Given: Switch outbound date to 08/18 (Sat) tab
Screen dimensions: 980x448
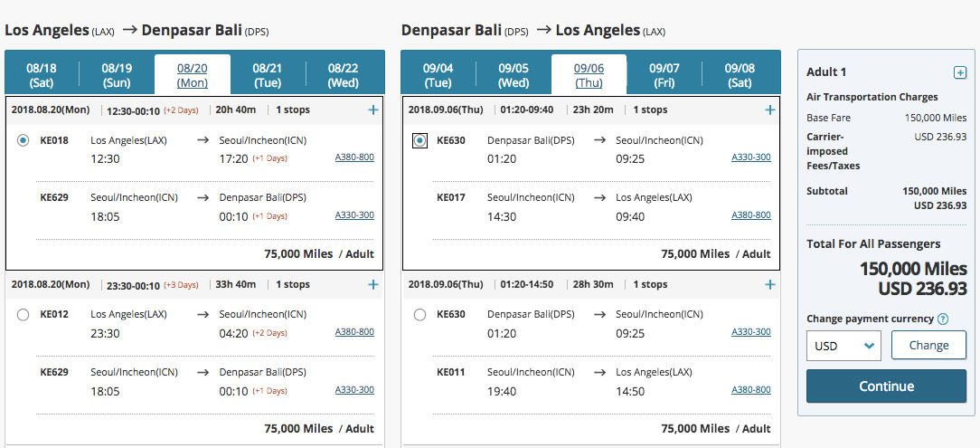Looking at the screenshot, I should tap(42, 75).
